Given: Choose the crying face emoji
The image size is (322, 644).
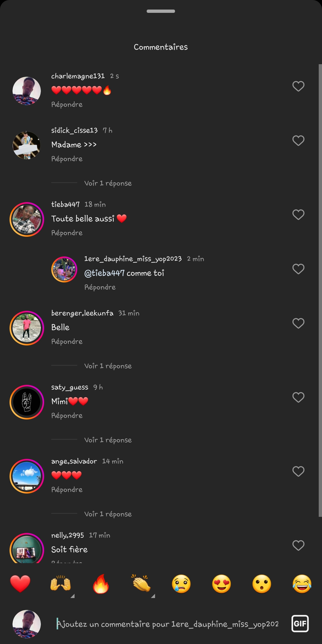Looking at the screenshot, I should [181, 584].
